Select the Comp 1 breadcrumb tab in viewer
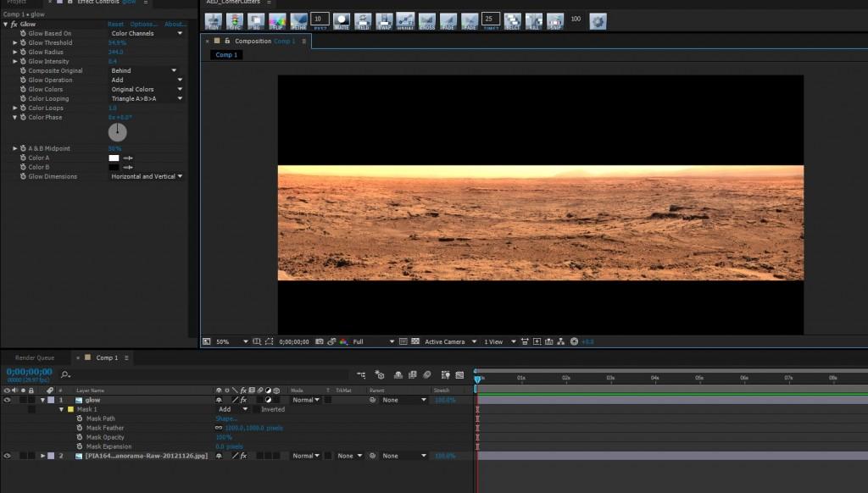The image size is (868, 493). click(226, 55)
